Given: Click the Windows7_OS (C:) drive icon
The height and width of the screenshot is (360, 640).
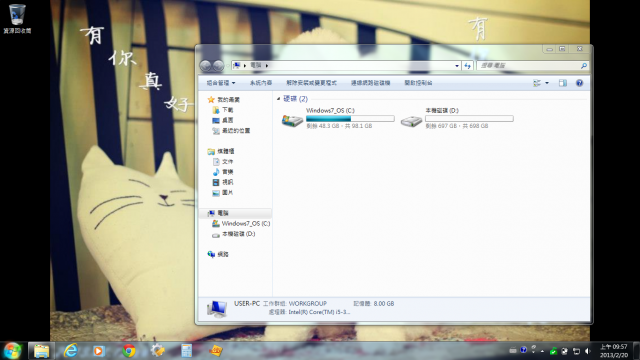Looking at the screenshot, I should (x=292, y=120).
